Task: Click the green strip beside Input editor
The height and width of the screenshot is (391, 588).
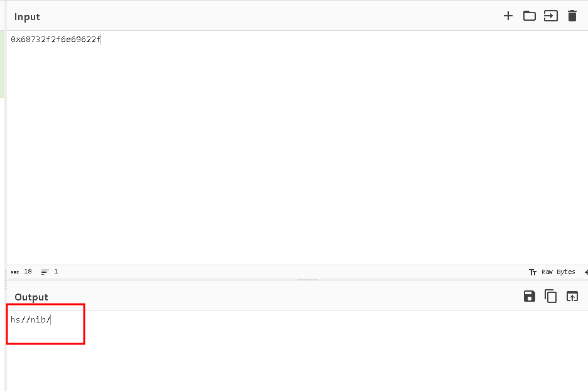Action: (x=3, y=63)
